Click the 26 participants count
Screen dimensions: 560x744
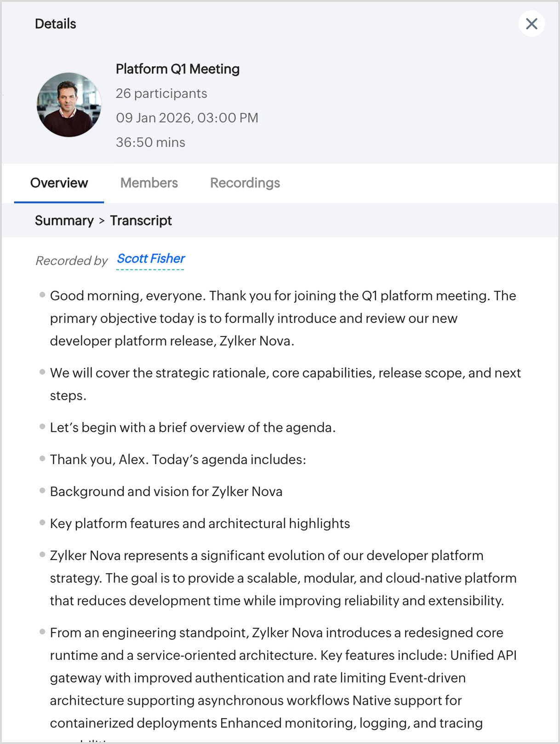pyautogui.click(x=161, y=93)
